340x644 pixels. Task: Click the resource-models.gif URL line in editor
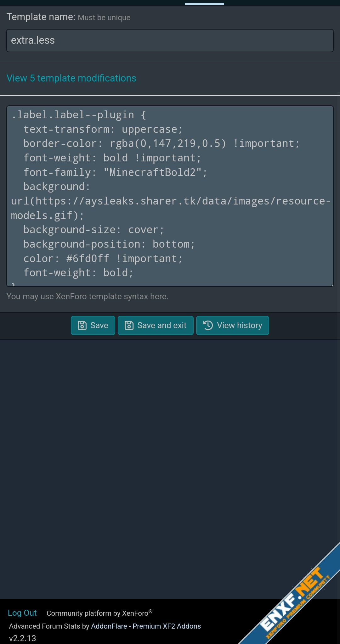coord(170,201)
